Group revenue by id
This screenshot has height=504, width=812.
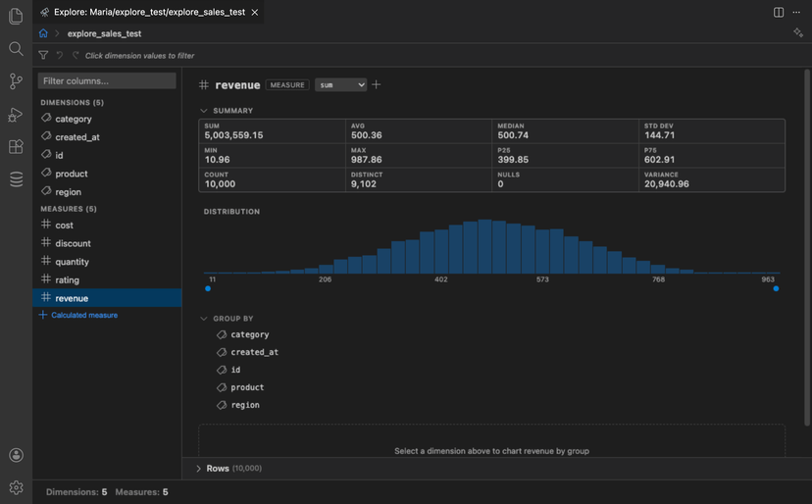point(228,370)
